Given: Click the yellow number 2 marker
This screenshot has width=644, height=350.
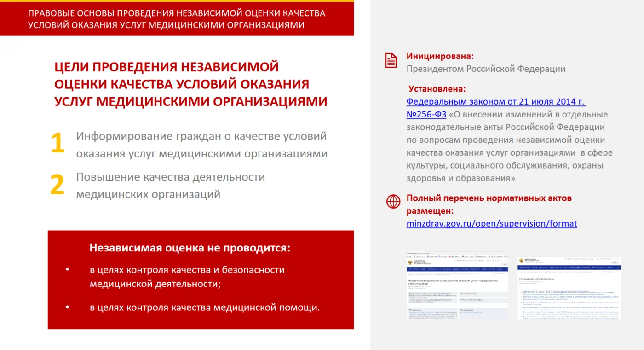Looking at the screenshot, I should tap(57, 184).
